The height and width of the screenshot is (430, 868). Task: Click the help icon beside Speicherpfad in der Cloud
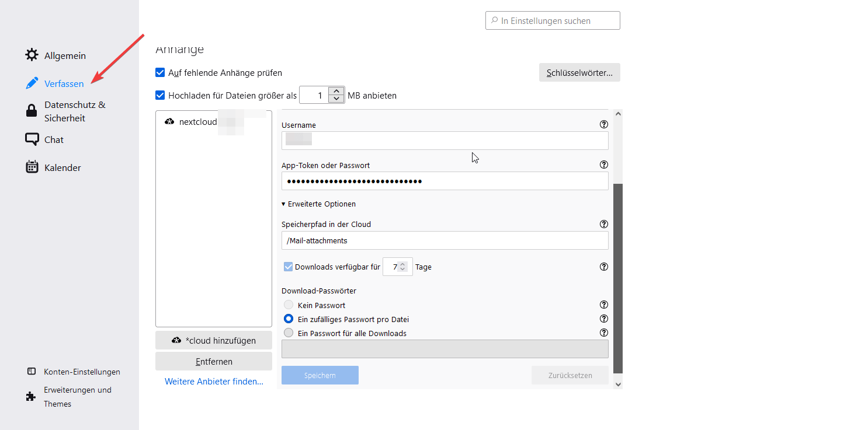click(x=604, y=223)
